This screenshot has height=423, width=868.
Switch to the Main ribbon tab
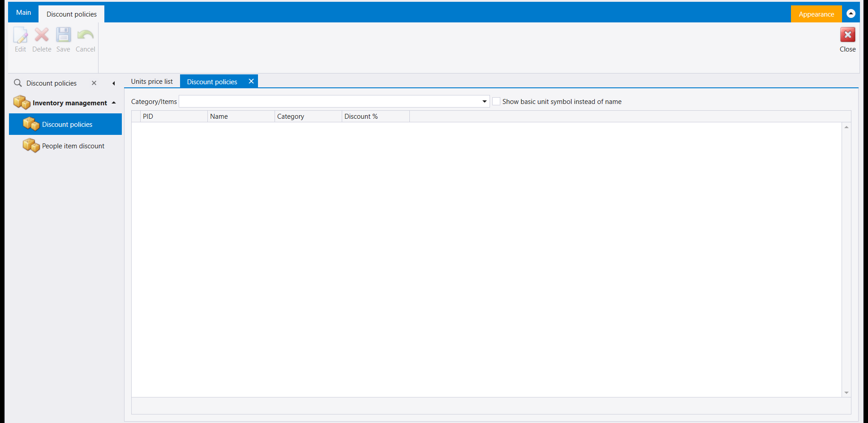coord(24,13)
